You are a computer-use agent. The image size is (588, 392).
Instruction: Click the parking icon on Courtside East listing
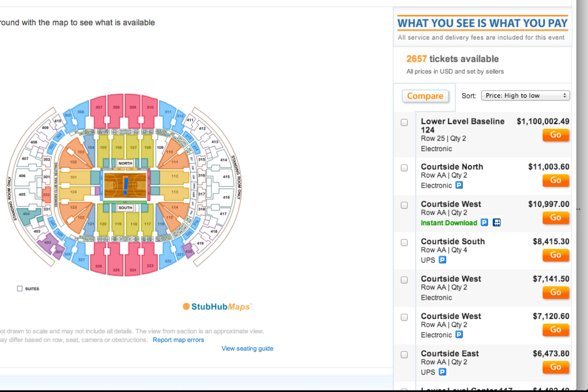point(442,372)
